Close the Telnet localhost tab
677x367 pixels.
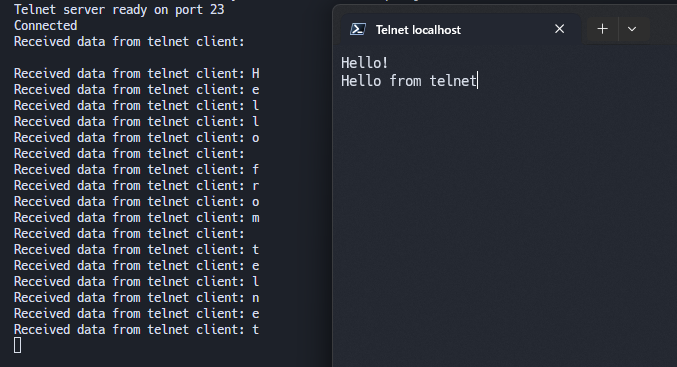point(560,29)
